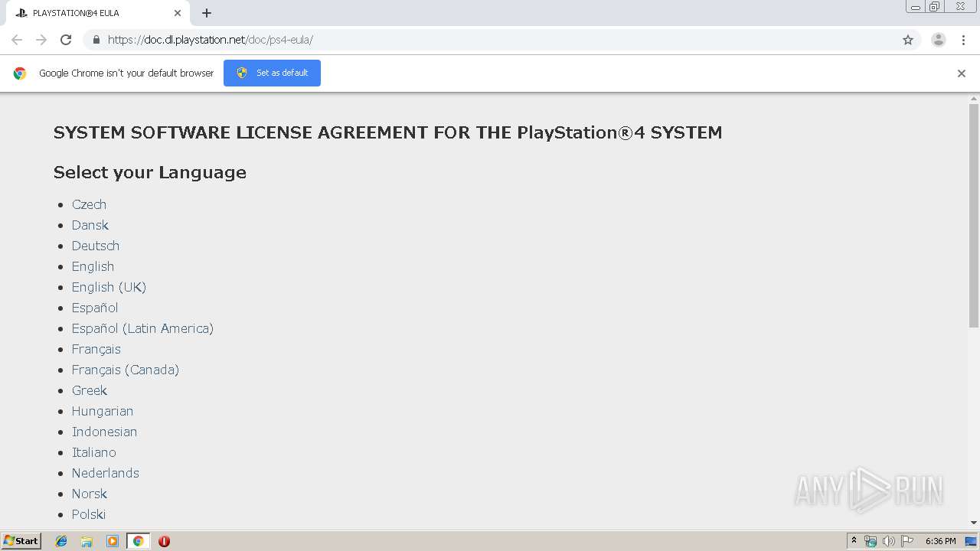View site info via padlock icon
Screen dimensions: 980x551
coord(96,40)
